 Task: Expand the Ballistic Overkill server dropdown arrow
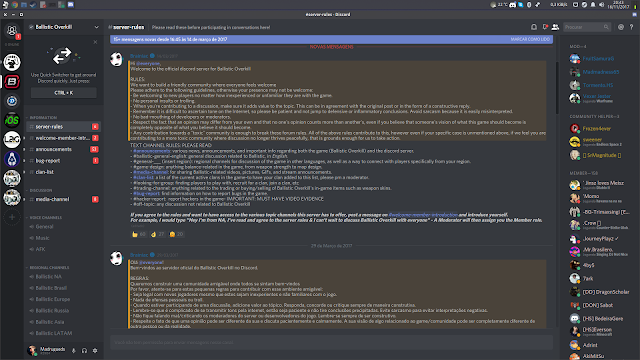96,27
